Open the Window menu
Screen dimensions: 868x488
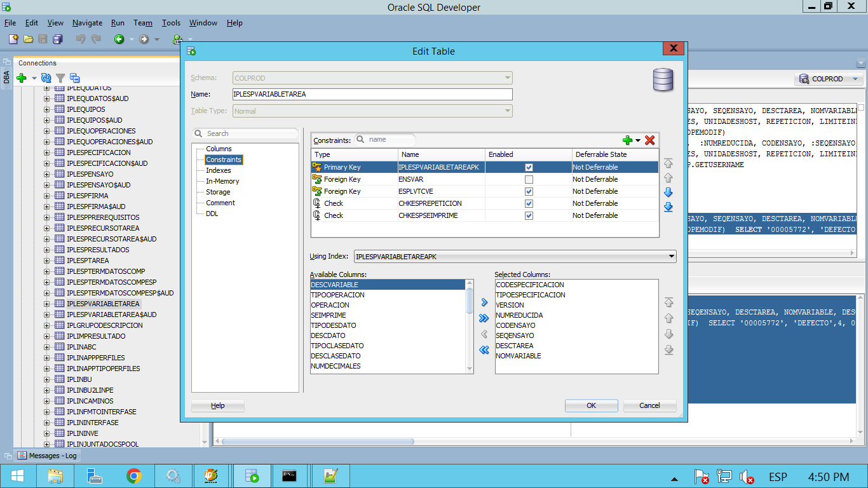click(203, 23)
